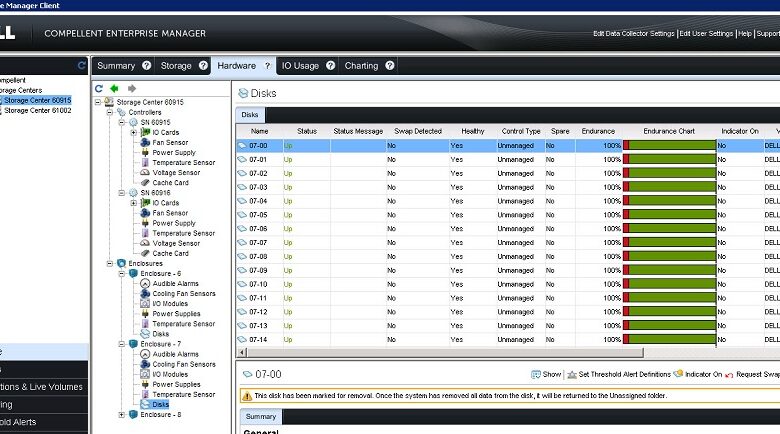Collapse the Enclosure - 6 node

pyautogui.click(x=122, y=273)
